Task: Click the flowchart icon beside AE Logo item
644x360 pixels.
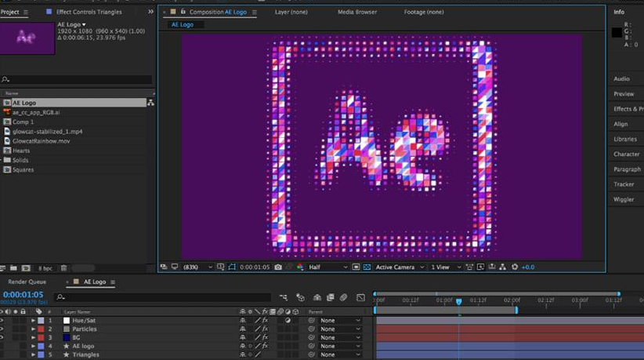Action: click(x=150, y=103)
